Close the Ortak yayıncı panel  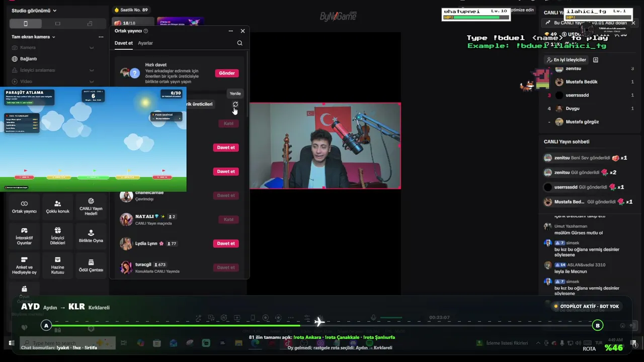coord(243,31)
